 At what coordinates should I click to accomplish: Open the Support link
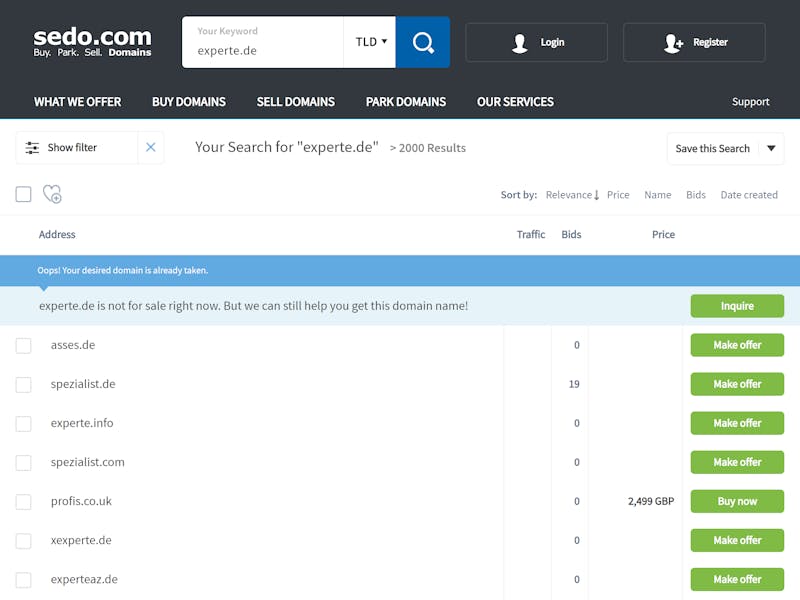tap(751, 102)
